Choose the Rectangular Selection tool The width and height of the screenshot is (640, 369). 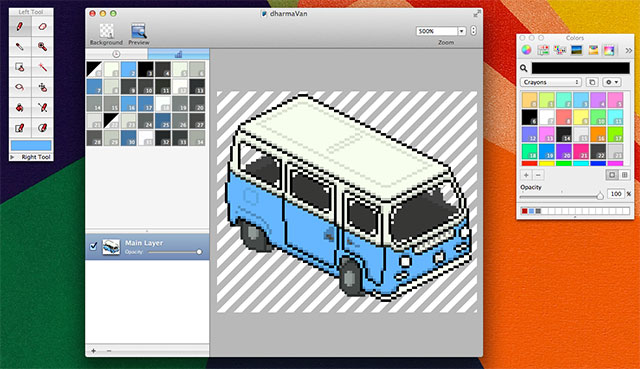20,67
